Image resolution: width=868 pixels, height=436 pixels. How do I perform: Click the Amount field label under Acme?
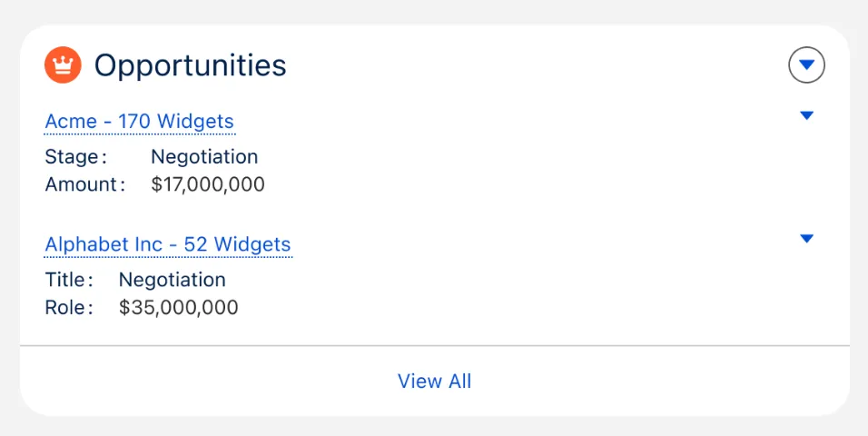84,185
